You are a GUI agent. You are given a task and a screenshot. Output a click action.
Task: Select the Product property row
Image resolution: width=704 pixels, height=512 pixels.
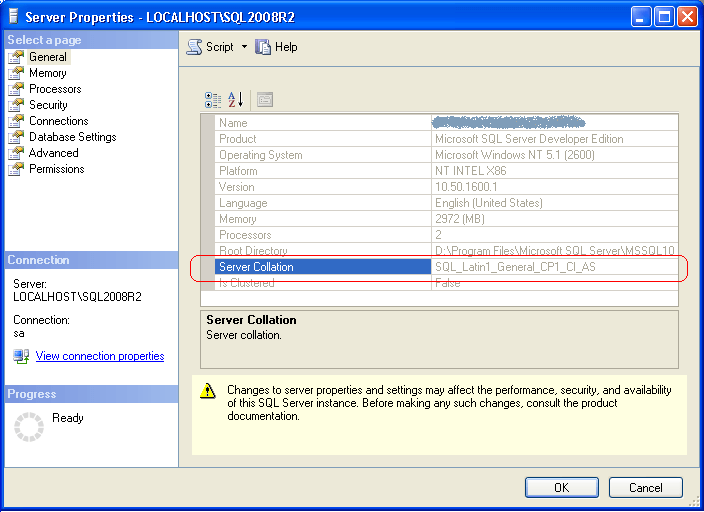pyautogui.click(x=446, y=139)
